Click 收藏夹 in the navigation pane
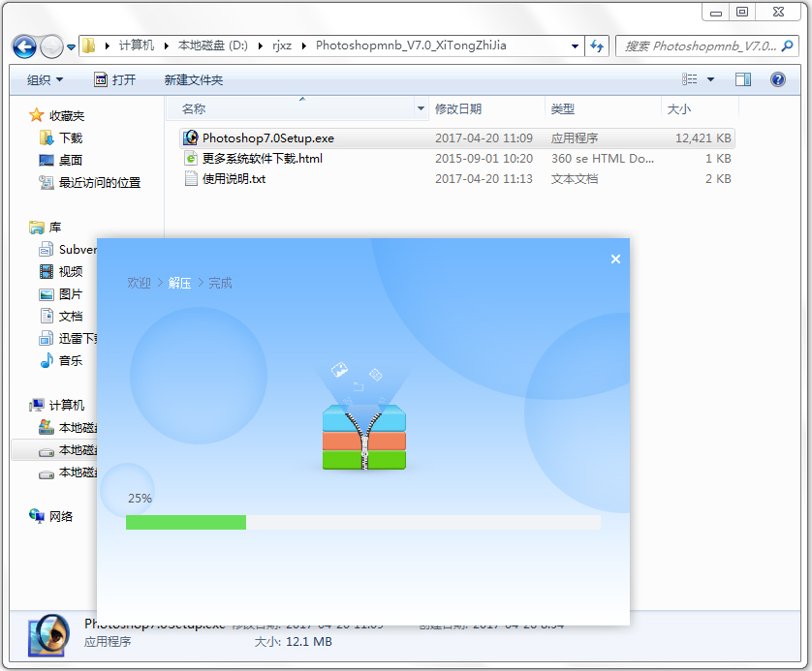812x671 pixels. tap(67, 116)
